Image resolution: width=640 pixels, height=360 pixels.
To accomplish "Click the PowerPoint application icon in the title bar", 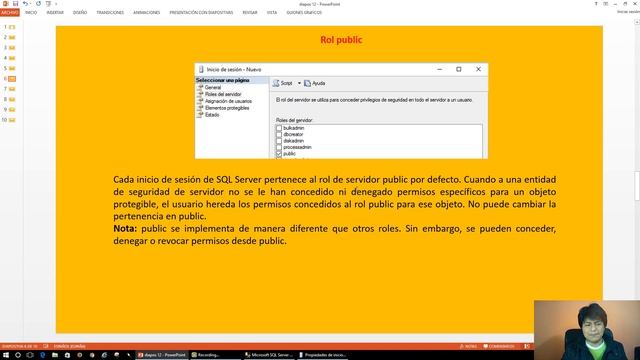I will (x=5, y=4).
